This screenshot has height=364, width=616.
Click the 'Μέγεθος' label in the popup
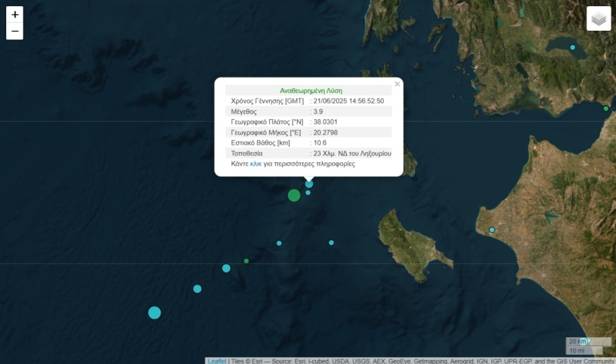[244, 112]
